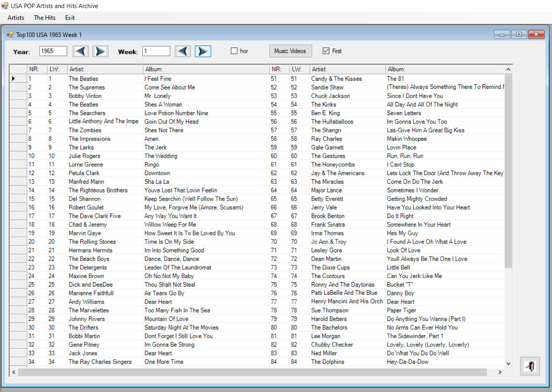This screenshot has height=392, width=552.
Task: Click 'Danny Boy' album cell
Action: point(445,293)
